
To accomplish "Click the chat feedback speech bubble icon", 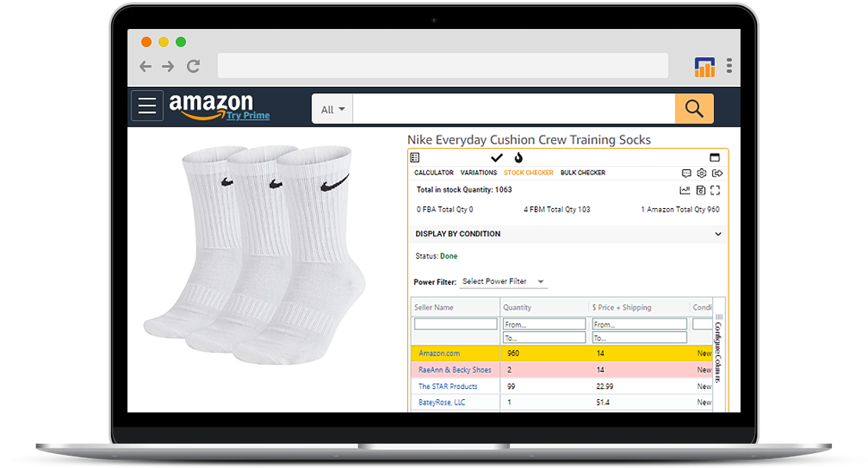I will pyautogui.click(x=687, y=174).
